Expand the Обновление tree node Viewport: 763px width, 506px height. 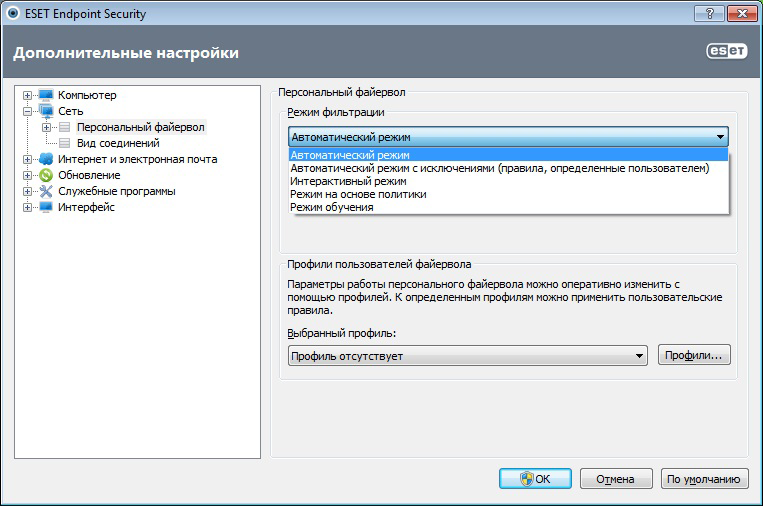pos(27,176)
